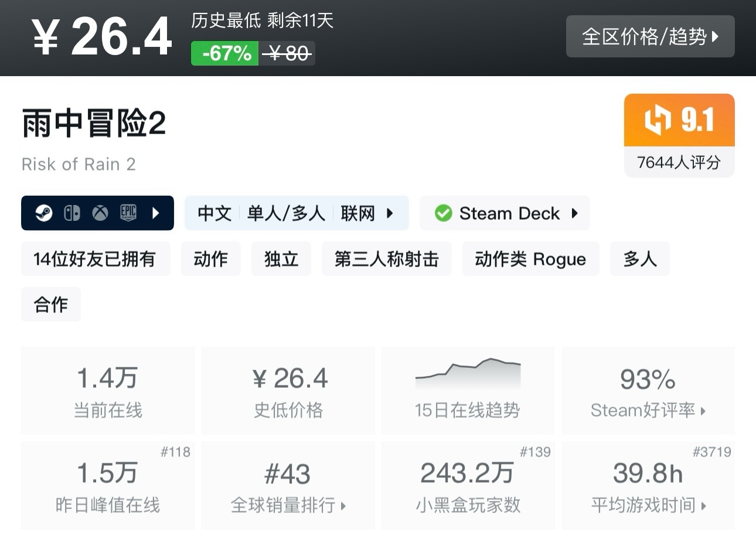Open the Epic Games platform icon
756x533 pixels.
[128, 213]
